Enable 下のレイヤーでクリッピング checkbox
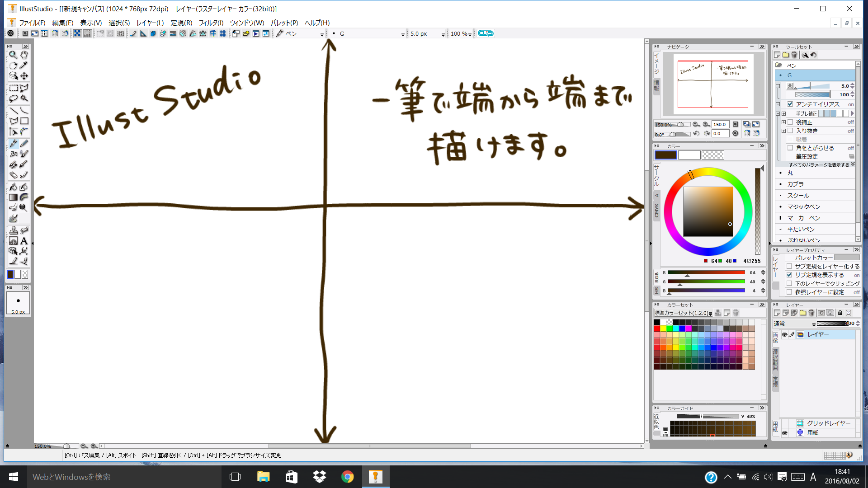 789,283
